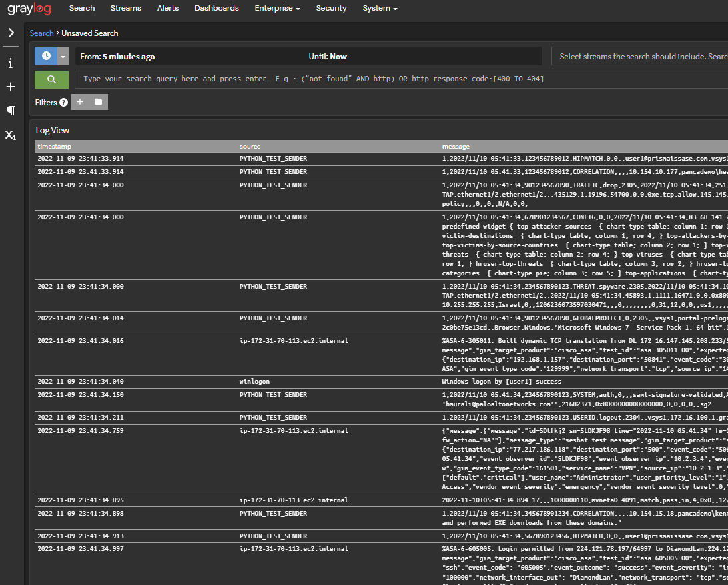Navigate to Alerts in top navigation
Viewport: 728px width, 585px height.
[x=167, y=8]
